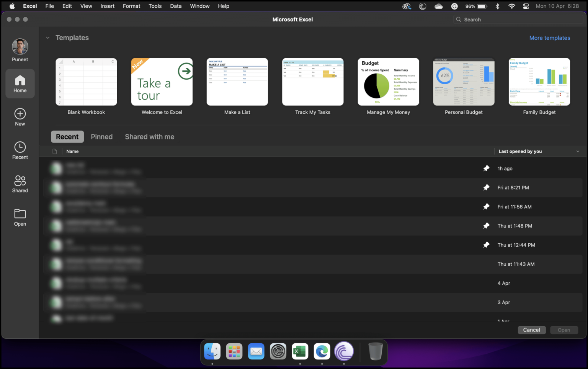Select the Shared people icon in sidebar
This screenshot has width=588, height=369.
pos(20,180)
